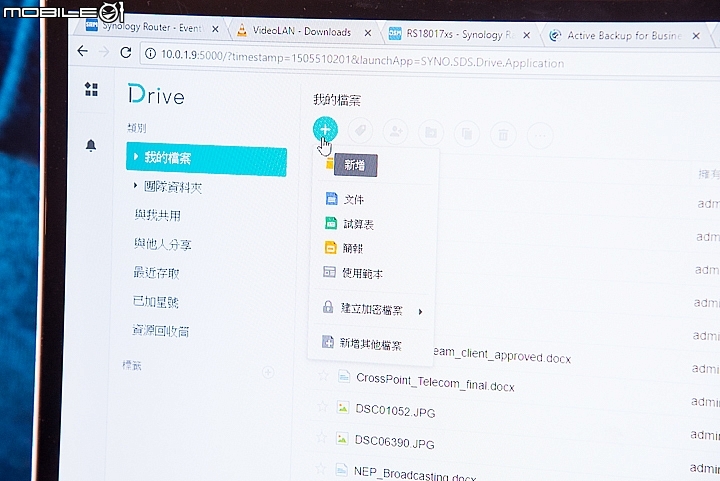
Task: Click the add label plus icon beside 標籤
Action: pos(268,372)
